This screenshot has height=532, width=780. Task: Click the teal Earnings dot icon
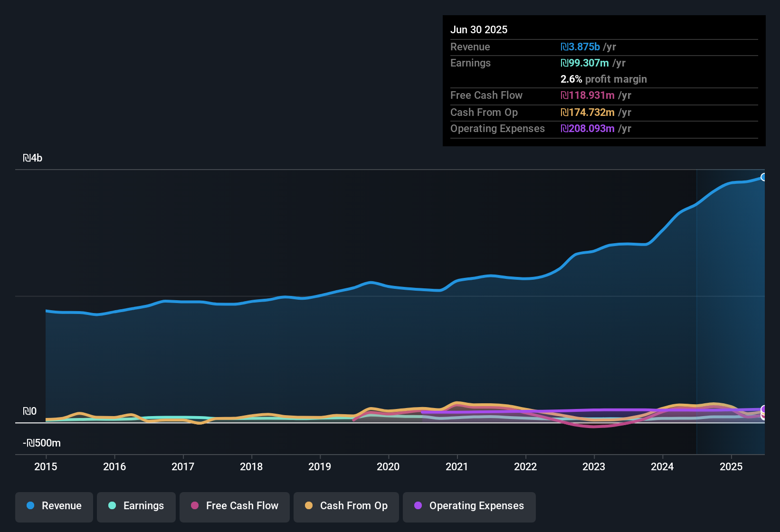pyautogui.click(x=112, y=506)
